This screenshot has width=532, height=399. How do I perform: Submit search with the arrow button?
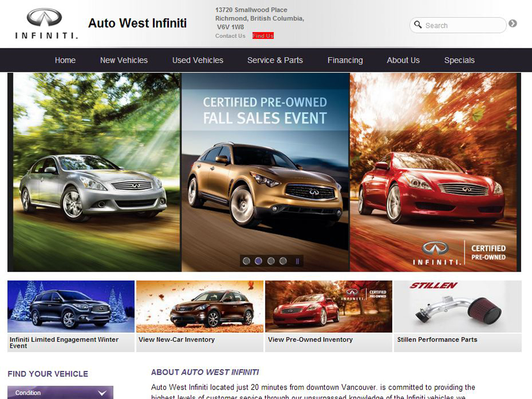pyautogui.click(x=513, y=23)
